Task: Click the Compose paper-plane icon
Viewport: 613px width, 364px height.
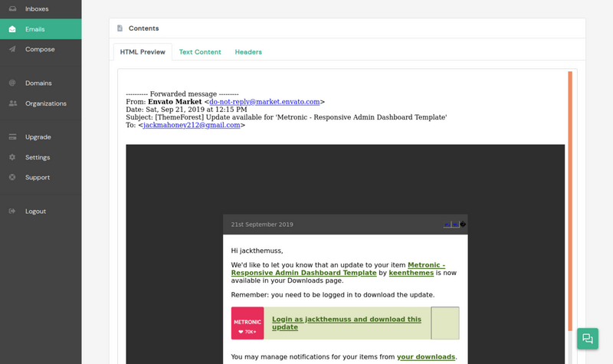Action: (12, 49)
